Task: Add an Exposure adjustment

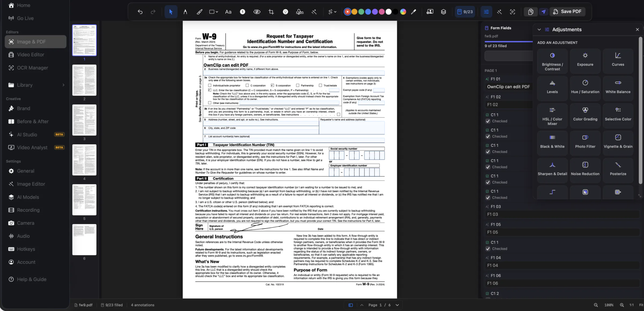Action: (585, 61)
